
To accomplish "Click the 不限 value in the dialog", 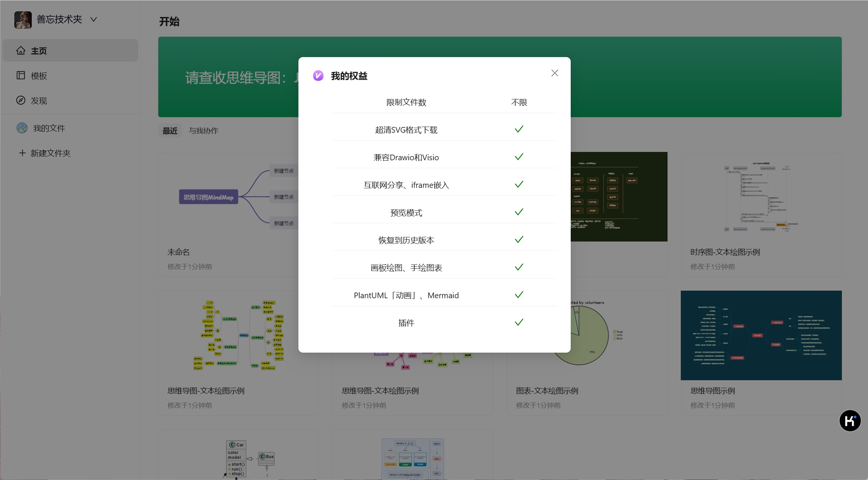I will (519, 102).
